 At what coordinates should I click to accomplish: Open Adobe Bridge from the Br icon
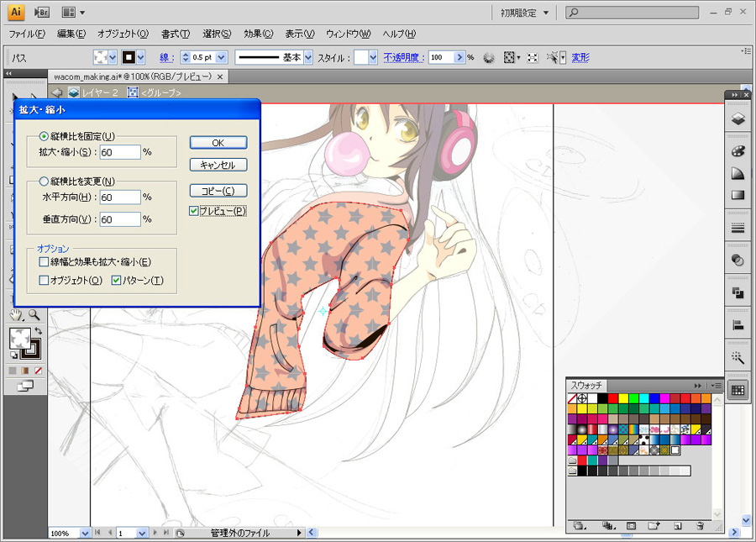41,12
